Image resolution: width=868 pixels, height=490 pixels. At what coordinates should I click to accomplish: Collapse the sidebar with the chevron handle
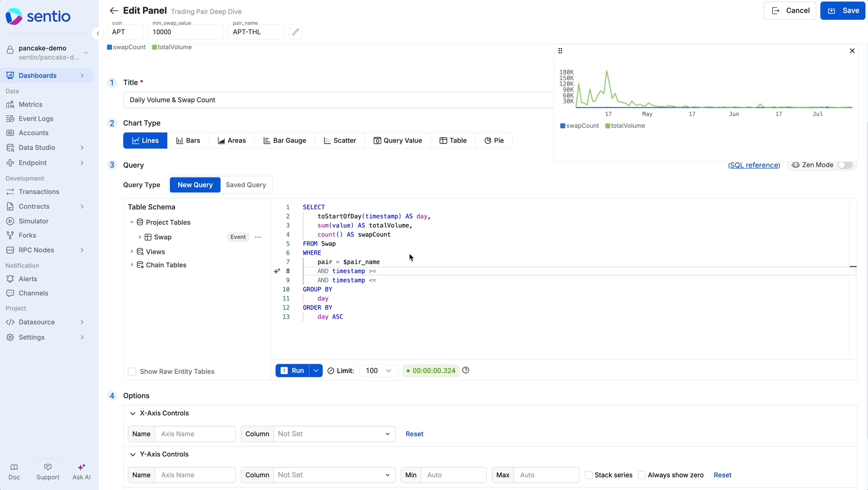(98, 33)
